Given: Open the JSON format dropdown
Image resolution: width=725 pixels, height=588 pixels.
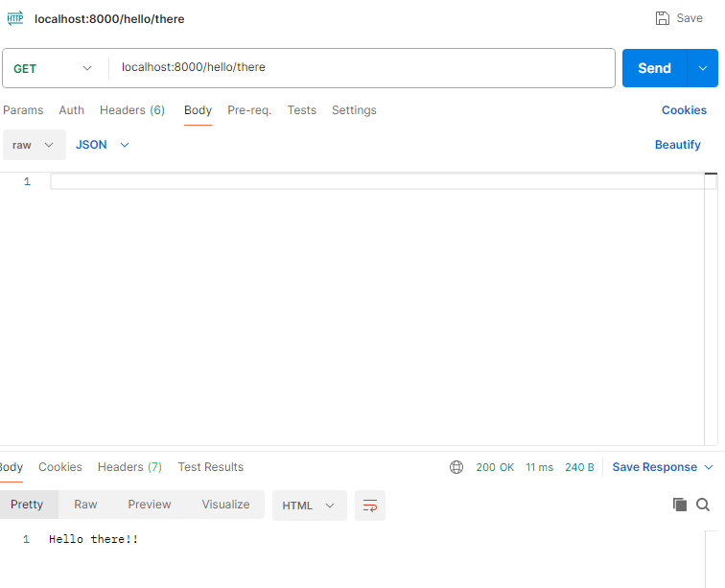Looking at the screenshot, I should 103,145.
